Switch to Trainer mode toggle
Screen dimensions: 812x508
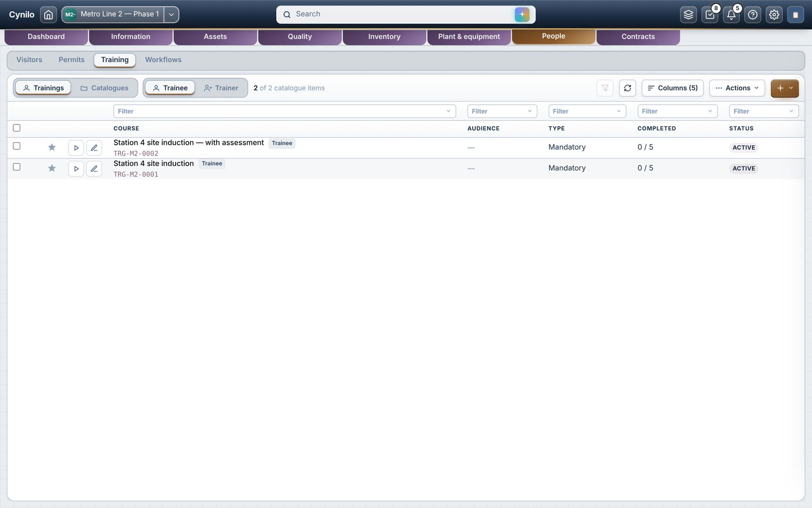click(221, 88)
